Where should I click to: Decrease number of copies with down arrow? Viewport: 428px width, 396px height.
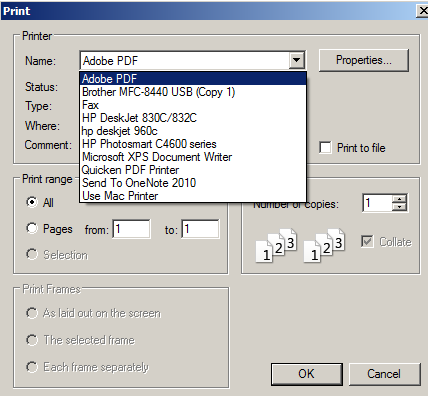pos(399,207)
